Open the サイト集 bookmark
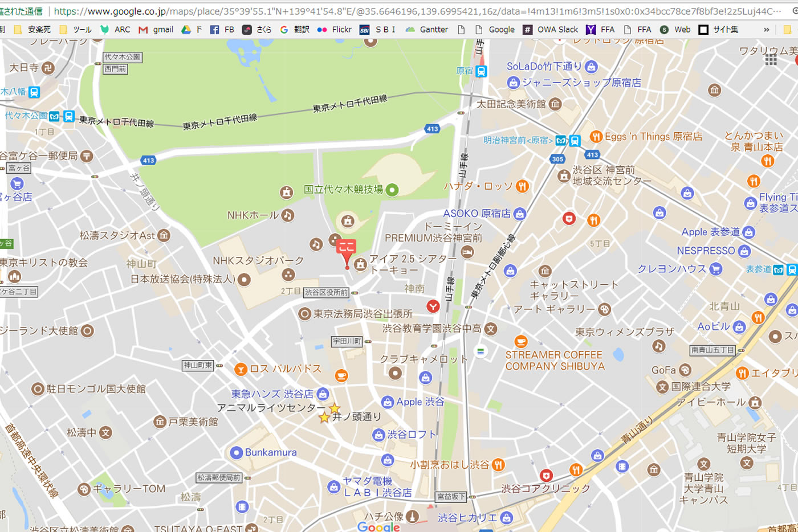The height and width of the screenshot is (532, 798). click(718, 30)
